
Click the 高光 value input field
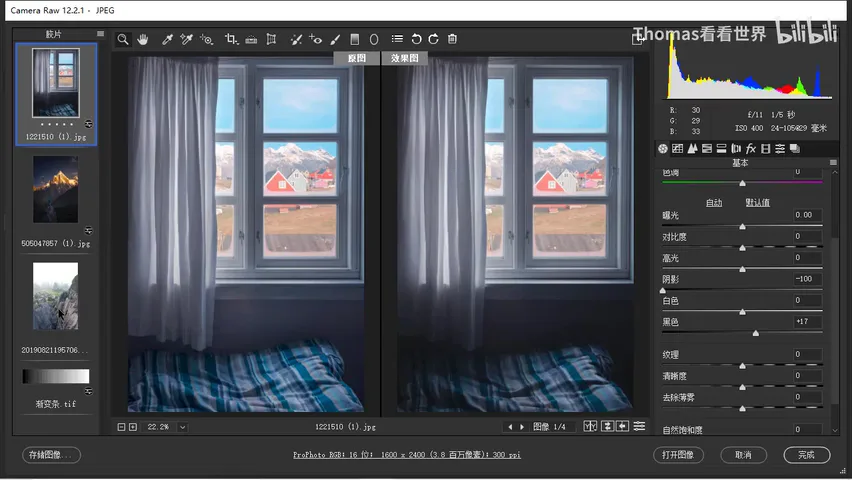807,258
